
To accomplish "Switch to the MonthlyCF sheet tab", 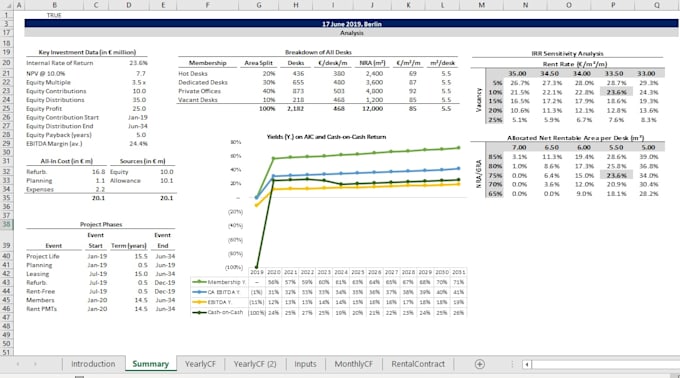I will [x=353, y=364].
